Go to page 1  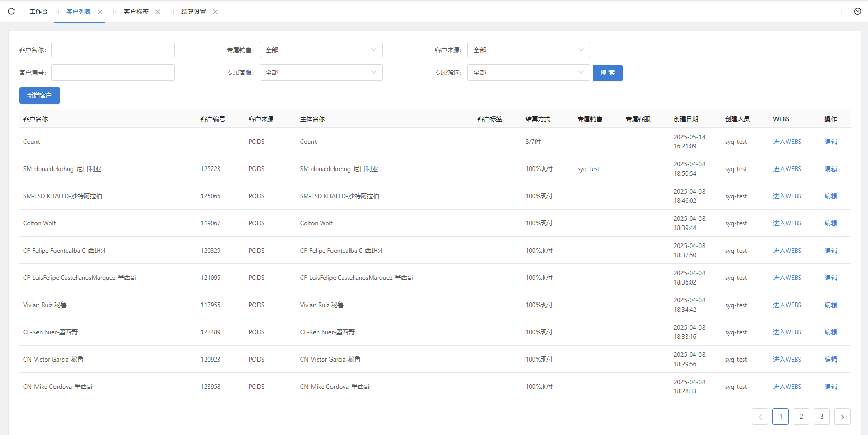[781, 417]
